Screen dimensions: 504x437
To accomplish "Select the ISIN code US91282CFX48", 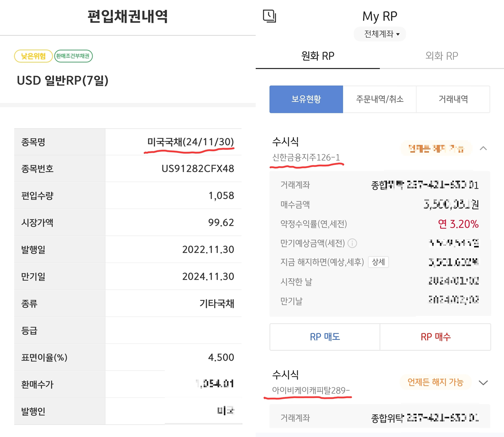I will tap(198, 169).
